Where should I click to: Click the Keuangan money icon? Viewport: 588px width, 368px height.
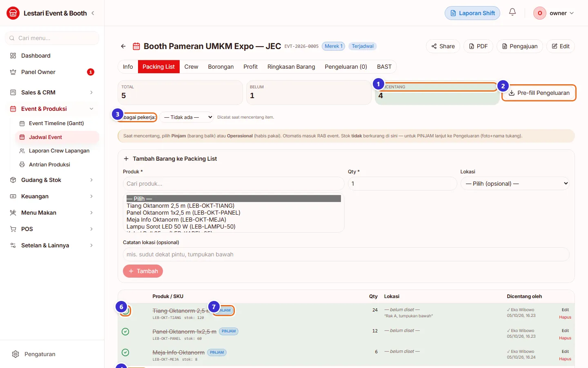pyautogui.click(x=13, y=196)
